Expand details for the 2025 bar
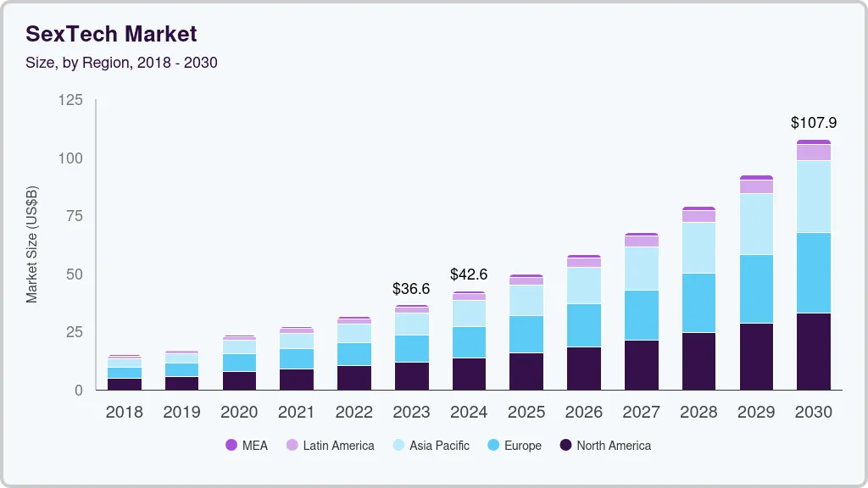Viewport: 868px width, 488px height. [526, 330]
